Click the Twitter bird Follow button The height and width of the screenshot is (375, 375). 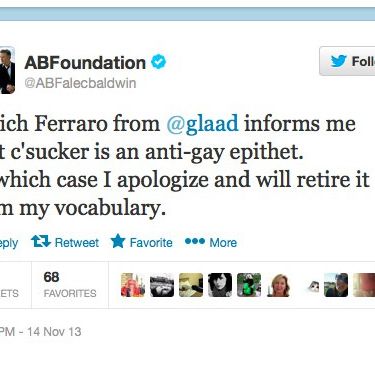(347, 61)
